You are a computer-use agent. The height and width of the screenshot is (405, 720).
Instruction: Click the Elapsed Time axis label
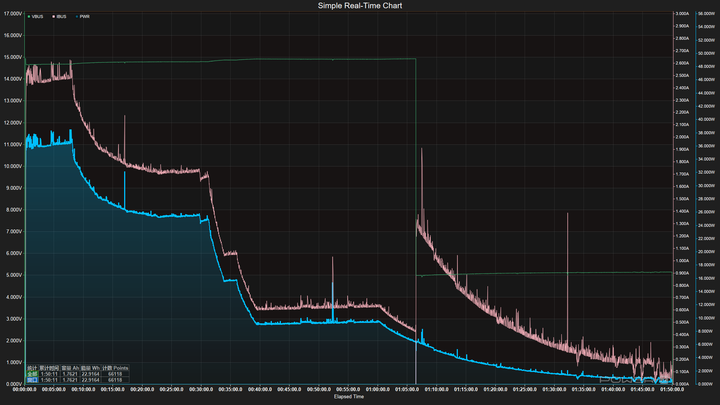[x=349, y=397]
